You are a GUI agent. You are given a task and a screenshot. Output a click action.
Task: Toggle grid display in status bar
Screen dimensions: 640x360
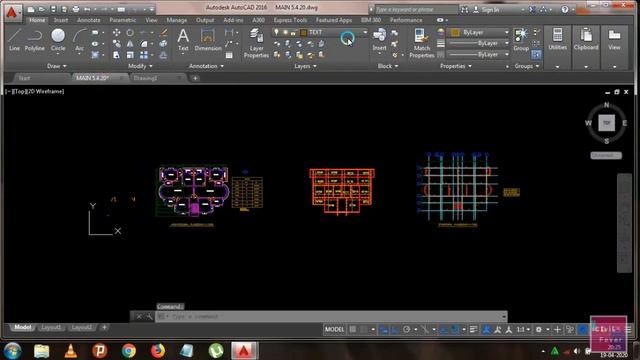[x=353, y=329]
